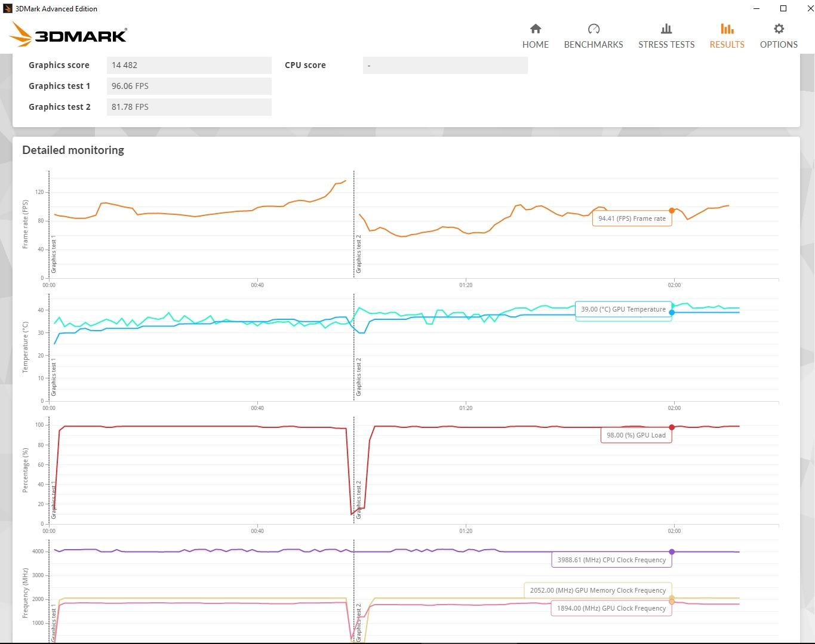Maximize the 3DMark window

[783, 8]
